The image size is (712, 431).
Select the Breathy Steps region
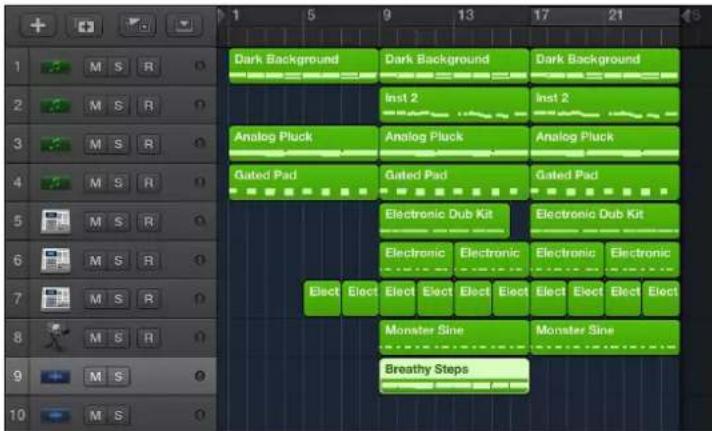pyautogui.click(x=454, y=376)
